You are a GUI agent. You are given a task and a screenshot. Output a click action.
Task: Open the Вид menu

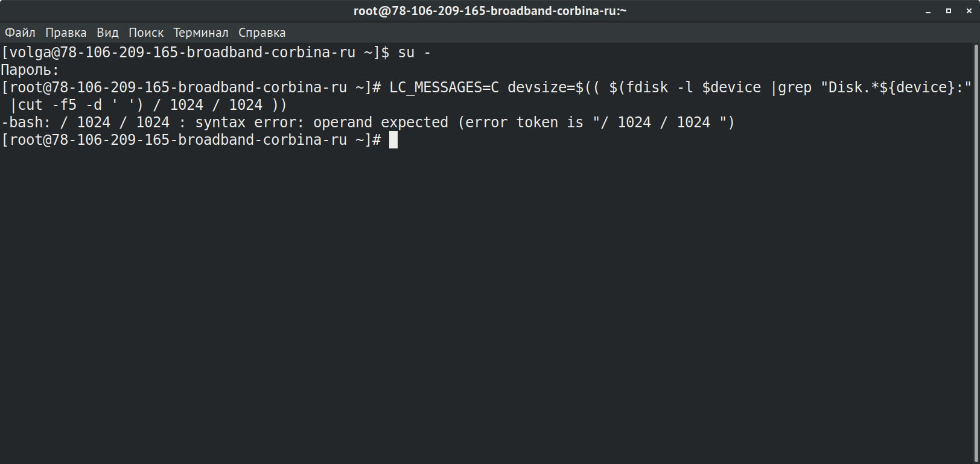[x=107, y=33]
